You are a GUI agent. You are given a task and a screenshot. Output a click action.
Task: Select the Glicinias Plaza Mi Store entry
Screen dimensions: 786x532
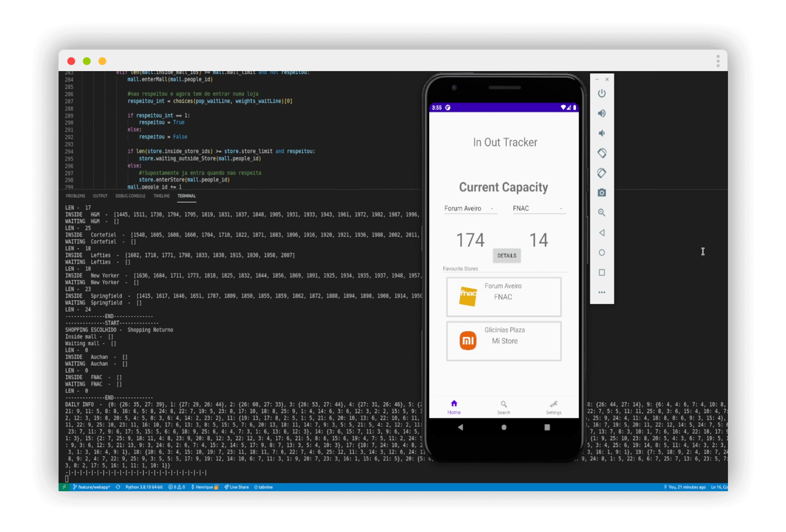503,340
